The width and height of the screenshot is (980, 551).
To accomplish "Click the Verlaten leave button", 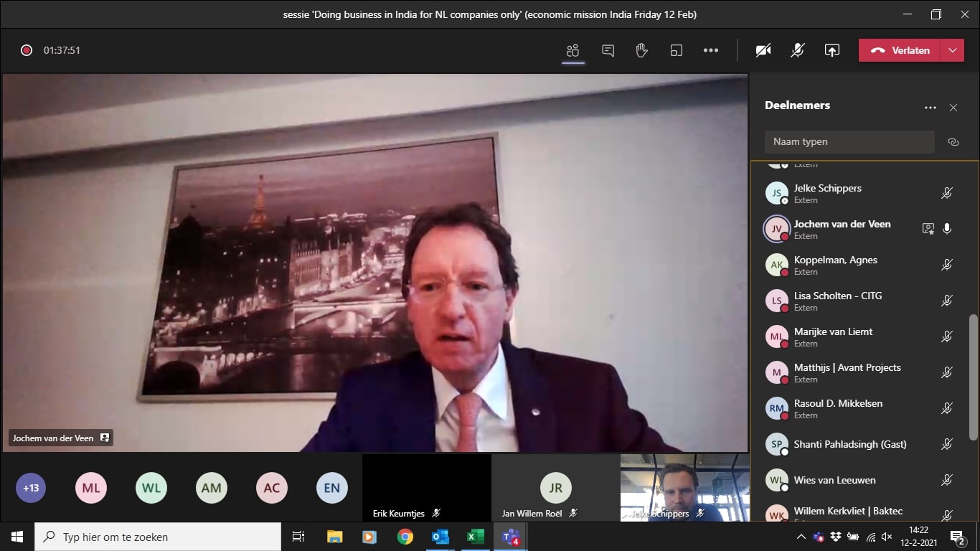I will coord(901,50).
